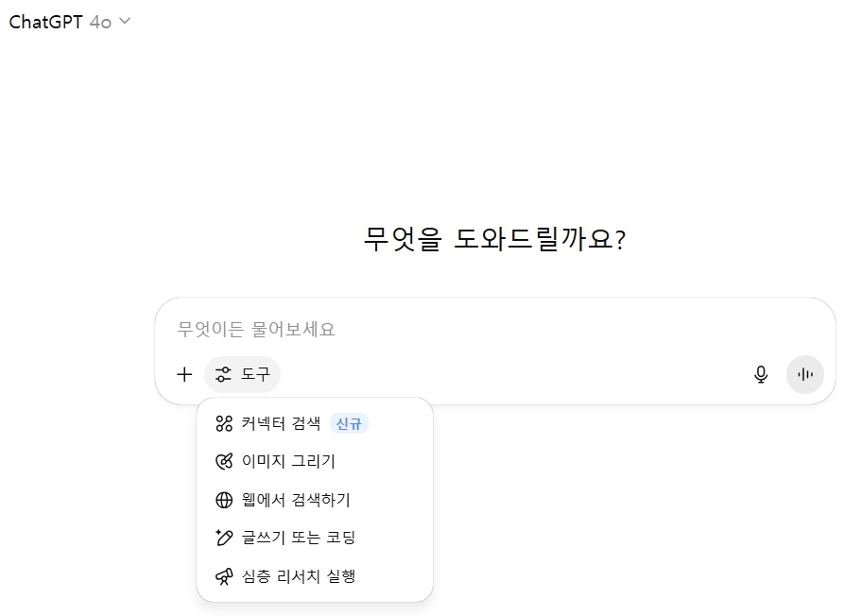This screenshot has height=616, width=844.
Task: Click the telescope icon for 심층 리서치
Action: (x=224, y=576)
